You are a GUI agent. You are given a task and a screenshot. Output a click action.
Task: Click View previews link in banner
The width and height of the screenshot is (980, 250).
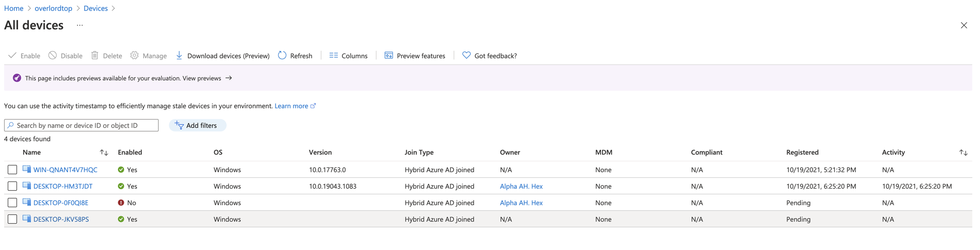[x=202, y=78]
